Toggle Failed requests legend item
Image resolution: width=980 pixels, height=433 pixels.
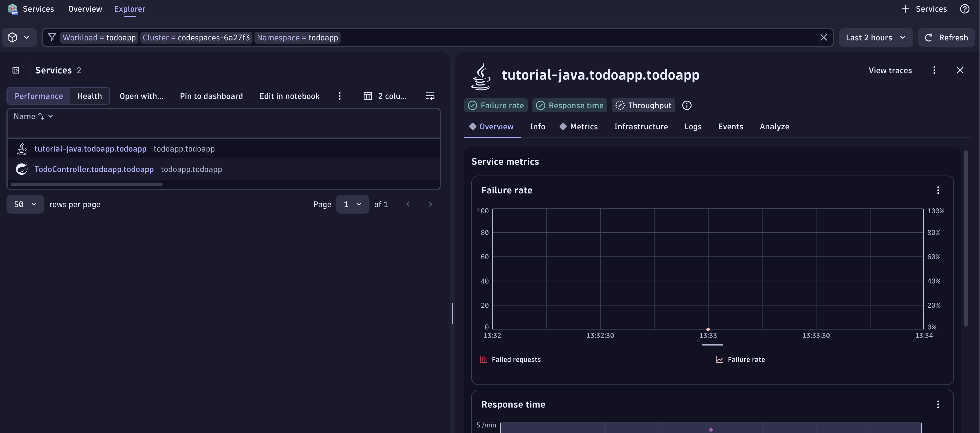pos(510,360)
